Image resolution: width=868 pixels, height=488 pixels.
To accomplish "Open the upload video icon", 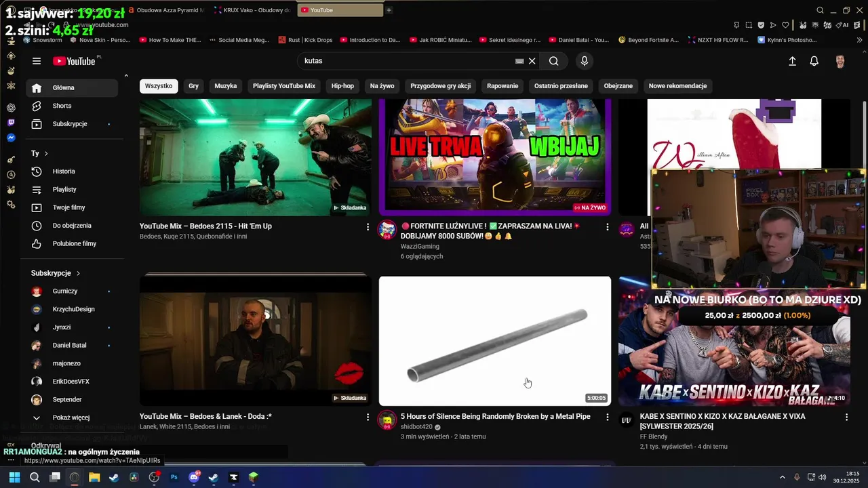I will pyautogui.click(x=792, y=61).
